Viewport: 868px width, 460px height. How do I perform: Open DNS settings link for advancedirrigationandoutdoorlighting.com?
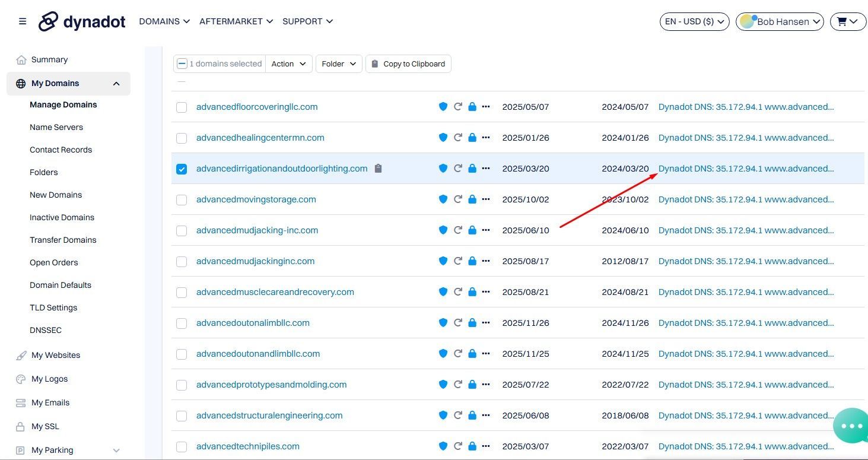[x=746, y=169]
